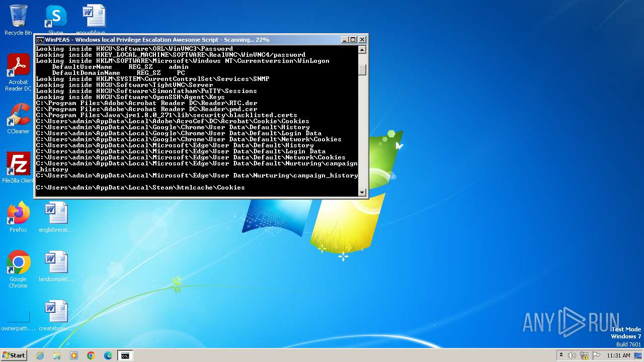Open Windows Explorer from the taskbar
The image size is (644, 362).
[57, 355]
